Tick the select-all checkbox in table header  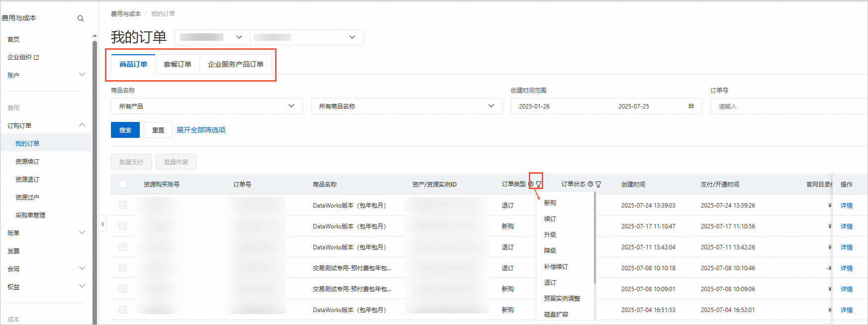click(123, 184)
